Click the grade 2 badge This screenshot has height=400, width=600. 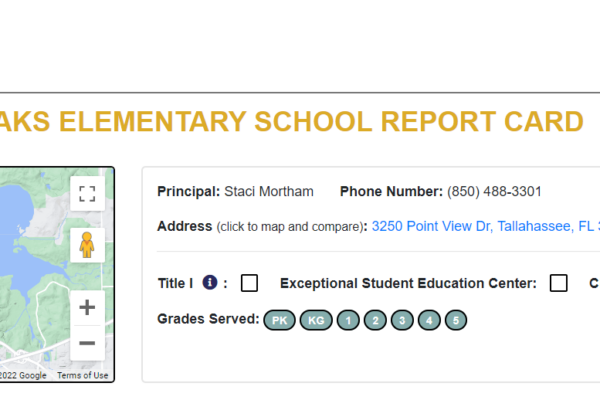(x=375, y=320)
